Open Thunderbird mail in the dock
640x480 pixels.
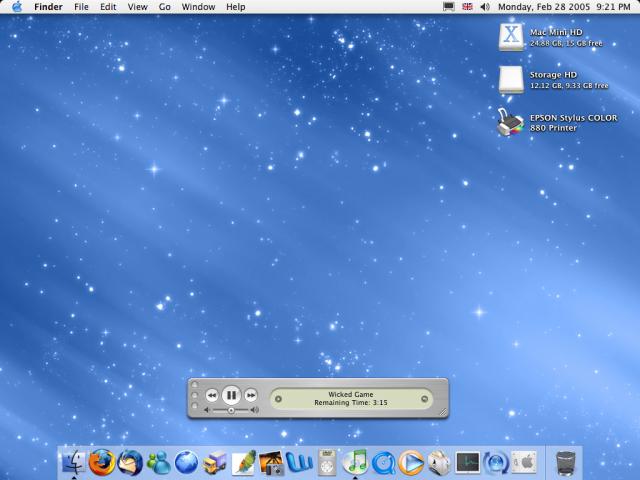pos(130,462)
